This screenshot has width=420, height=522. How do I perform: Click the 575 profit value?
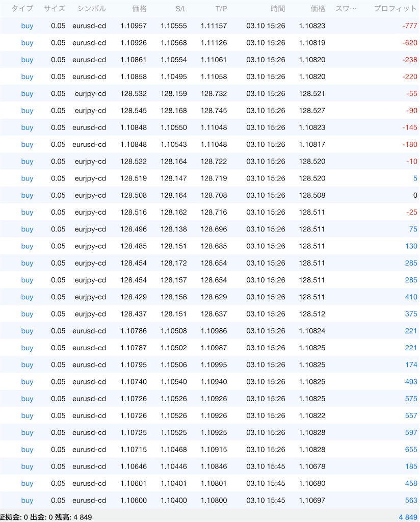pos(411,399)
